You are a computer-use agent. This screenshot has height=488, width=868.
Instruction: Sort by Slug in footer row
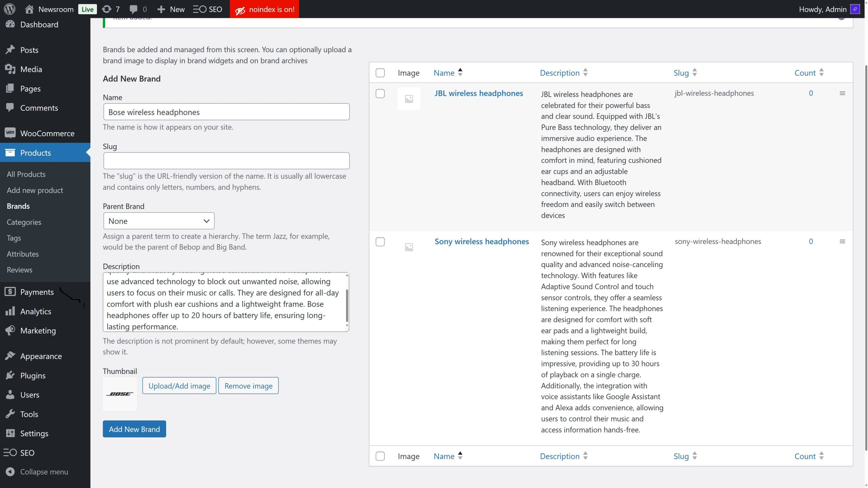click(x=685, y=456)
